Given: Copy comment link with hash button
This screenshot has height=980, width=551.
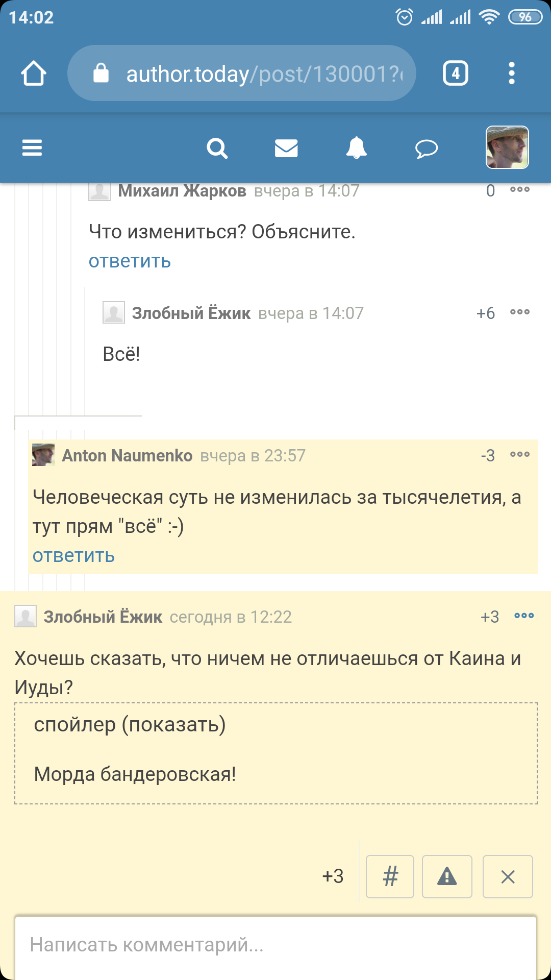Looking at the screenshot, I should (390, 876).
